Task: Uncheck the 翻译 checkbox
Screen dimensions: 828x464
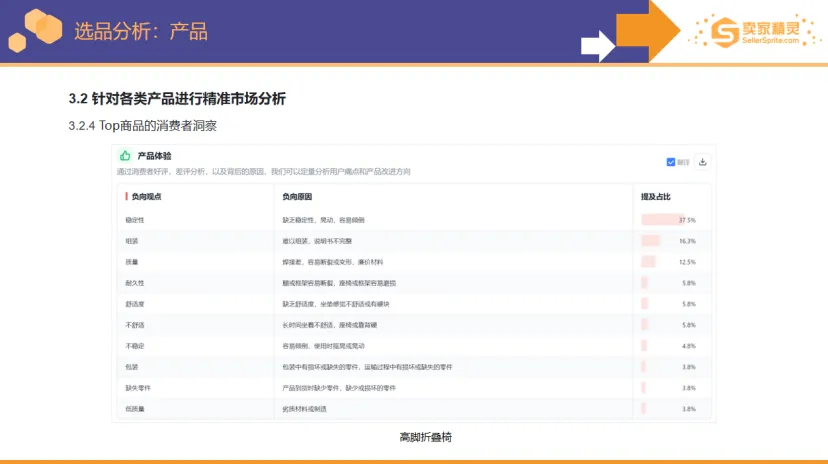Action: (671, 162)
